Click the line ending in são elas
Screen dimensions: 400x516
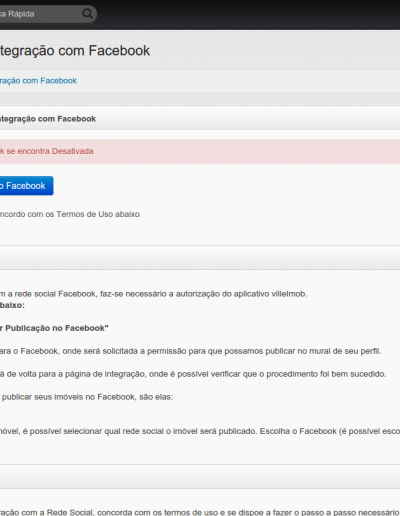[x=87, y=397]
